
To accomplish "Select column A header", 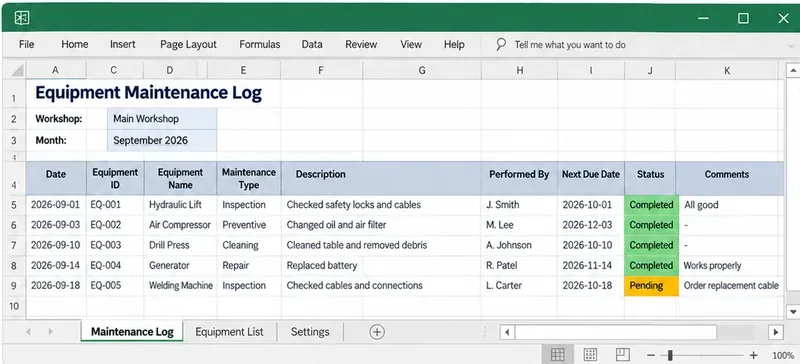I will click(x=55, y=70).
